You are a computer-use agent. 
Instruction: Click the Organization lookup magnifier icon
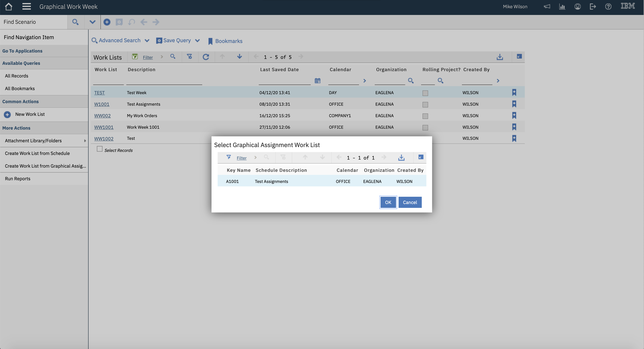[x=411, y=81]
